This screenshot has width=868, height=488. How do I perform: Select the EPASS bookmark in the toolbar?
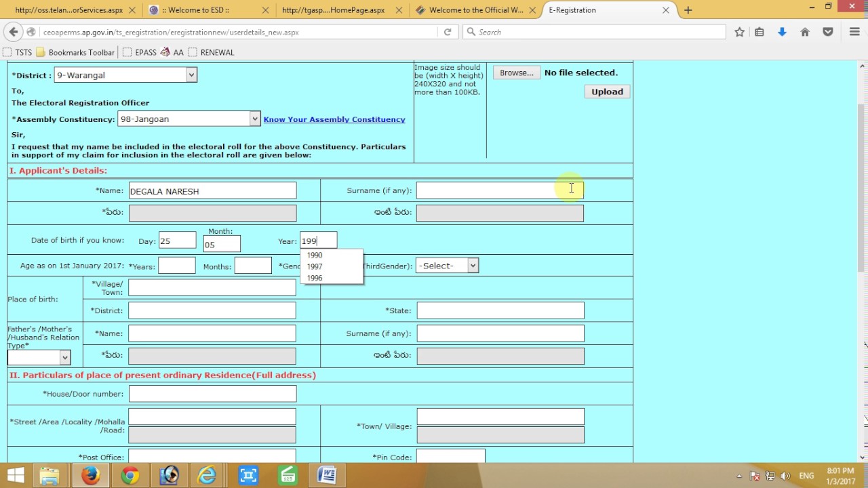(140, 52)
